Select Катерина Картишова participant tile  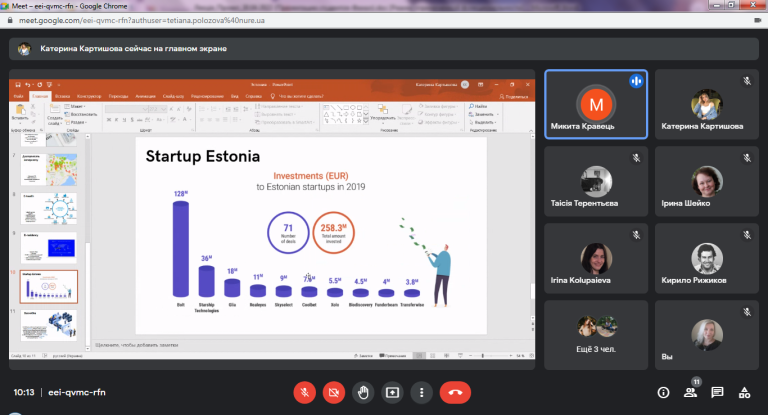[707, 104]
